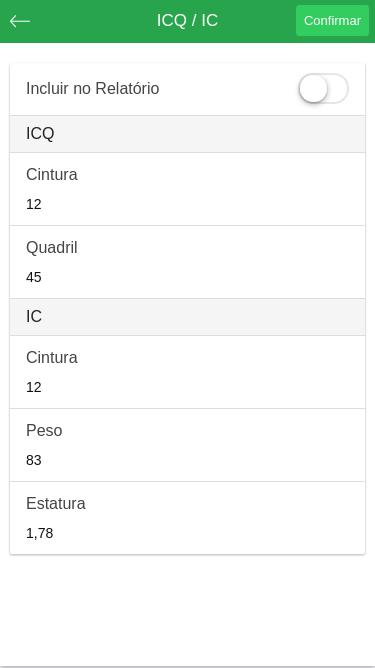
Task: Select the Estatura field showing 1,78
Action: tap(188, 533)
